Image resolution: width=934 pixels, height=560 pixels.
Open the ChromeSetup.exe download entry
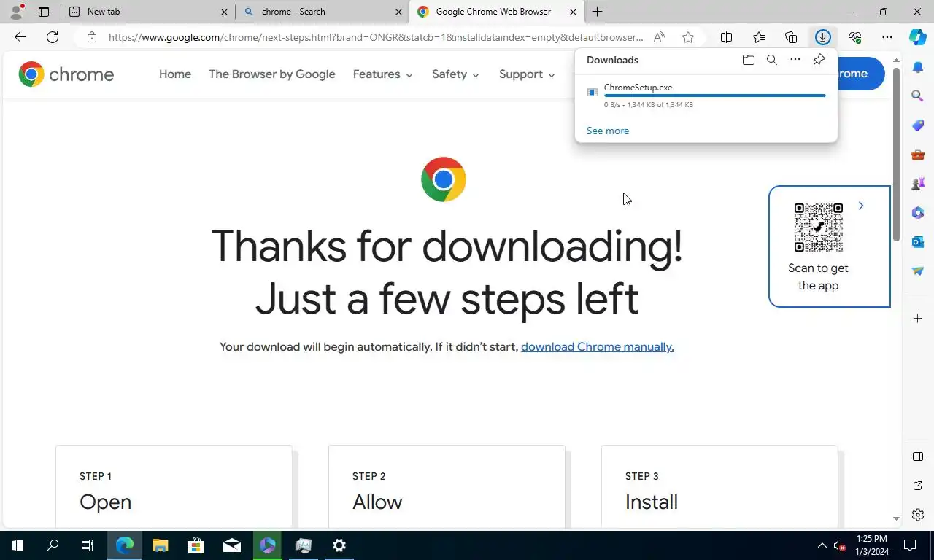tap(706, 96)
